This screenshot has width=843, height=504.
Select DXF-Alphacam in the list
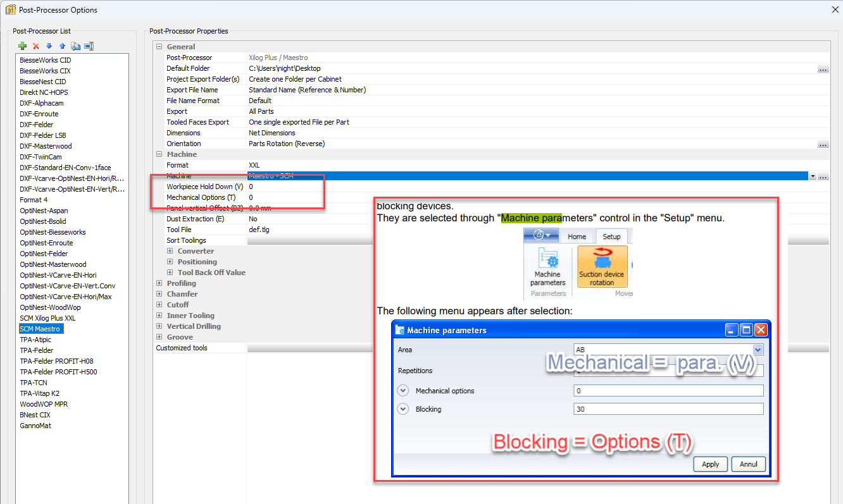coord(41,103)
